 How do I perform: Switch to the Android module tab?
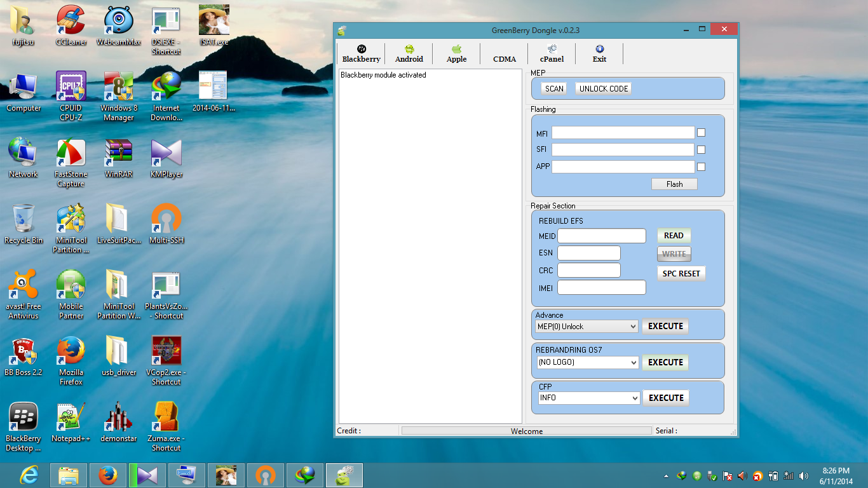tap(409, 54)
